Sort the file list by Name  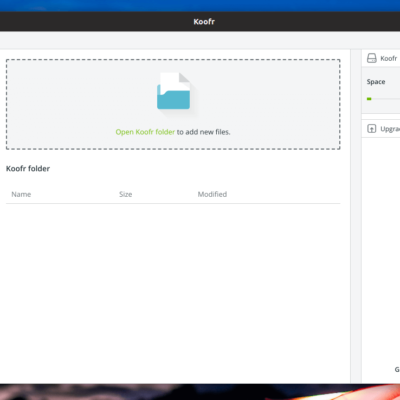(x=21, y=194)
